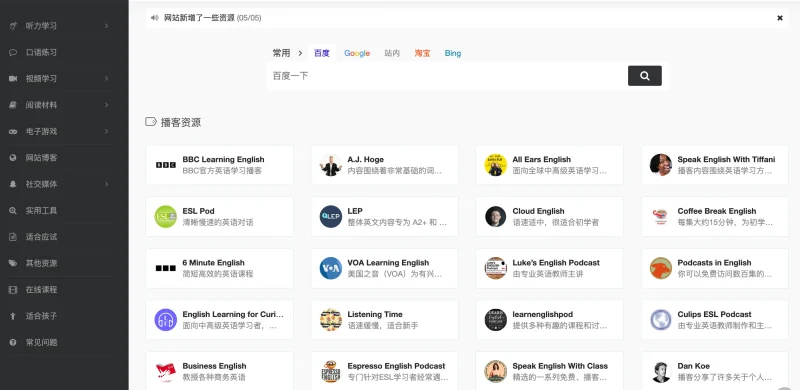Click the video camera icon beside 视频学习
Image resolution: width=800 pixels, height=390 pixels.
click(13, 79)
